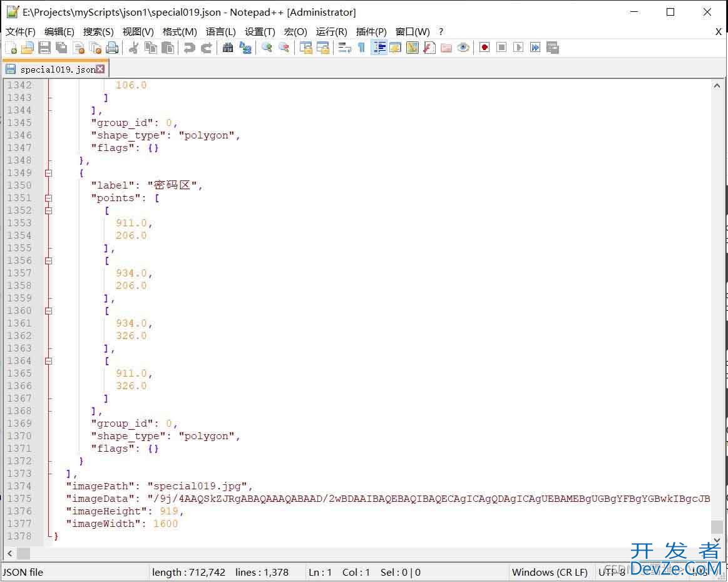
Task: Click the X at menu bar right end
Action: click(x=718, y=31)
